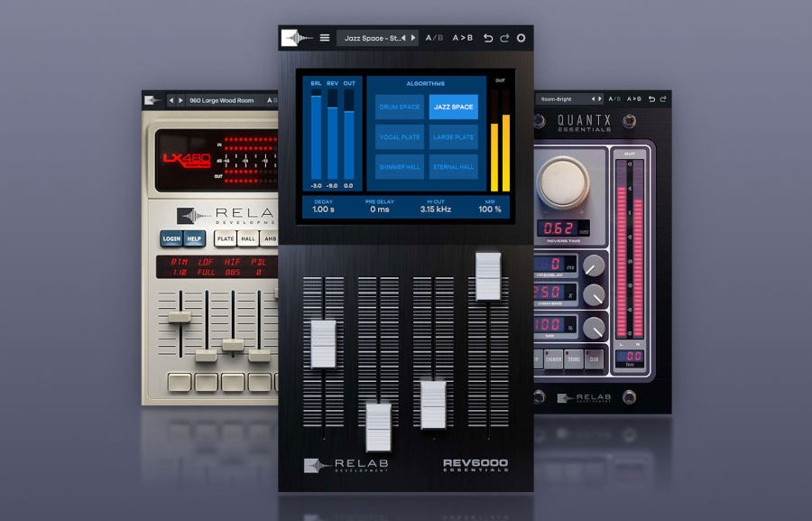Screen dimensions: 812x521
Task: Click the LOGIN button on LX480
Action: (172, 238)
